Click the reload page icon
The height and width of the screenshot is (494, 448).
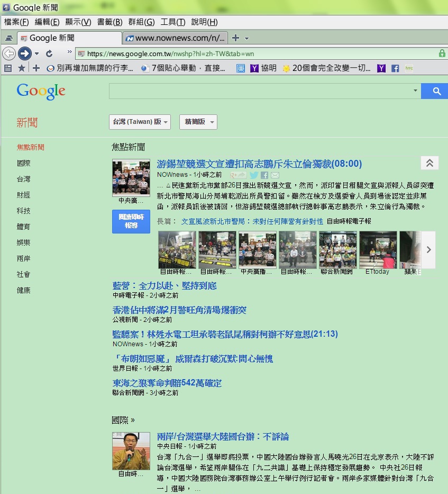(x=49, y=53)
